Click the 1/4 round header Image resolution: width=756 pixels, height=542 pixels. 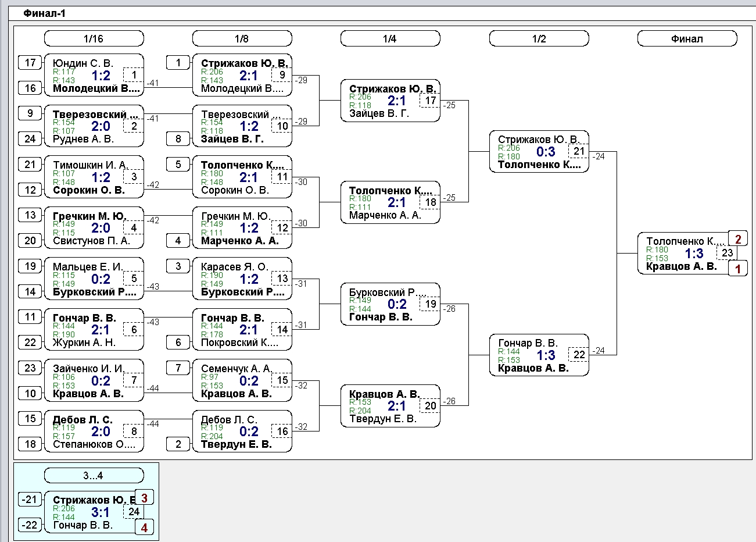click(x=390, y=39)
